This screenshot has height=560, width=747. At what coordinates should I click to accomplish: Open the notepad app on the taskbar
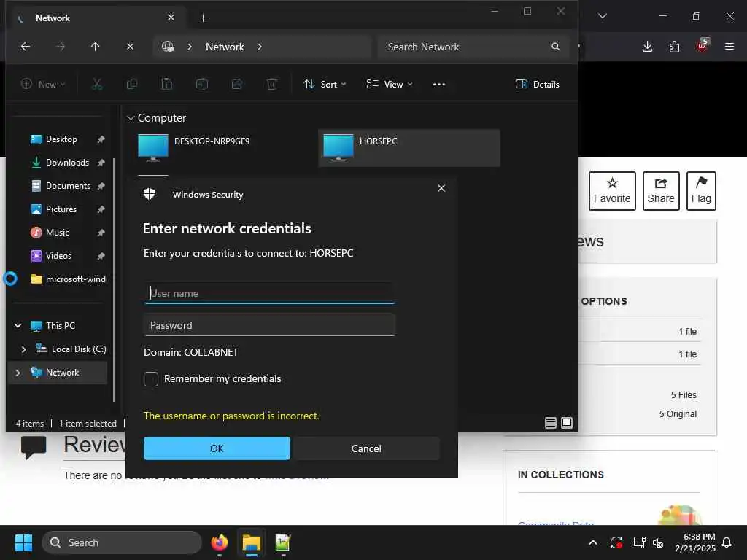tap(282, 542)
